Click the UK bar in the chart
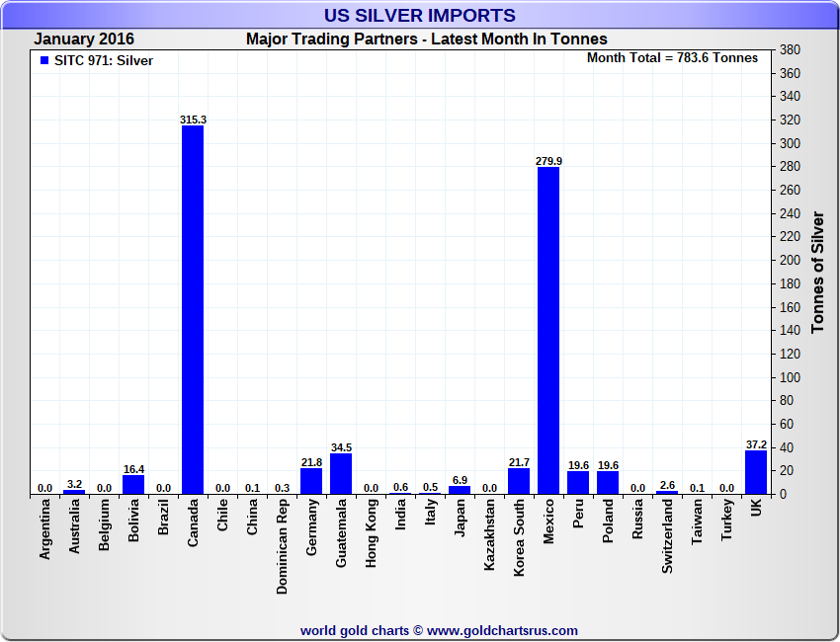840x642 pixels. [756, 472]
